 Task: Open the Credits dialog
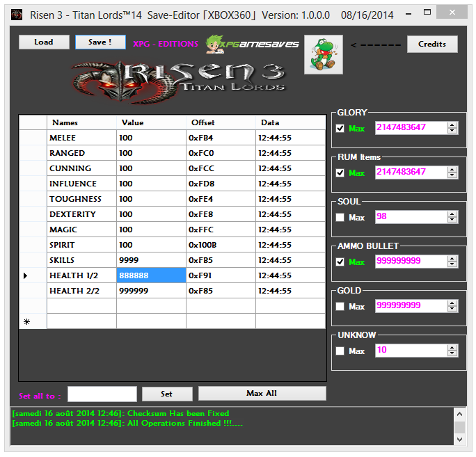pos(432,44)
